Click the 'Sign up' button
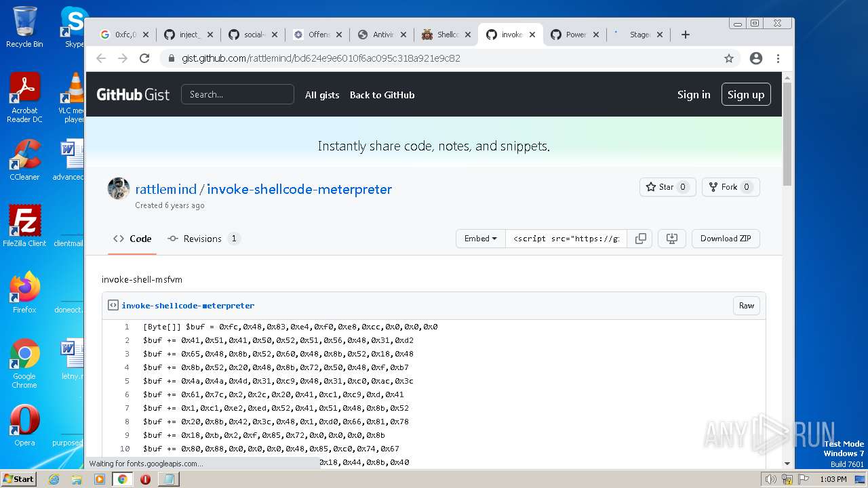868x488 pixels. 746,95
